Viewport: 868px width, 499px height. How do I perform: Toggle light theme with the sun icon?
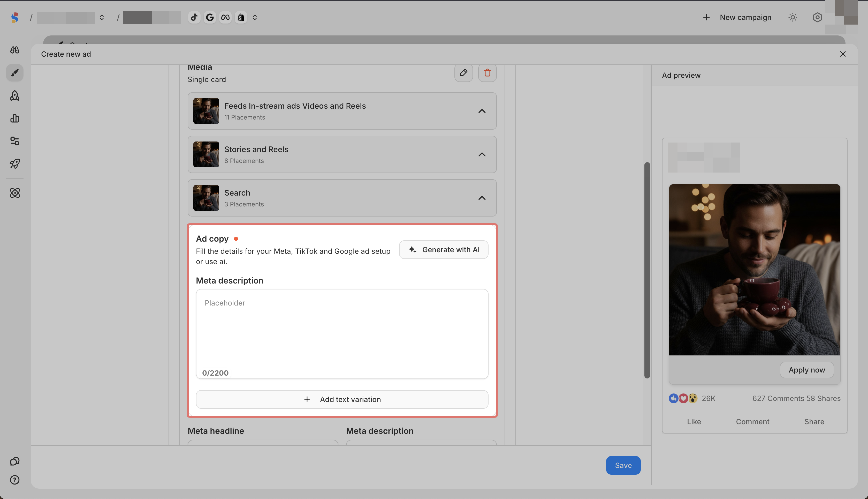click(x=792, y=17)
